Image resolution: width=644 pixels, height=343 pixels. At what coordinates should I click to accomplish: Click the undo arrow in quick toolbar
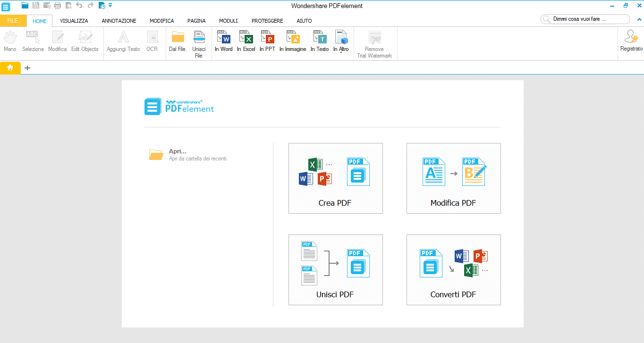[79, 5]
